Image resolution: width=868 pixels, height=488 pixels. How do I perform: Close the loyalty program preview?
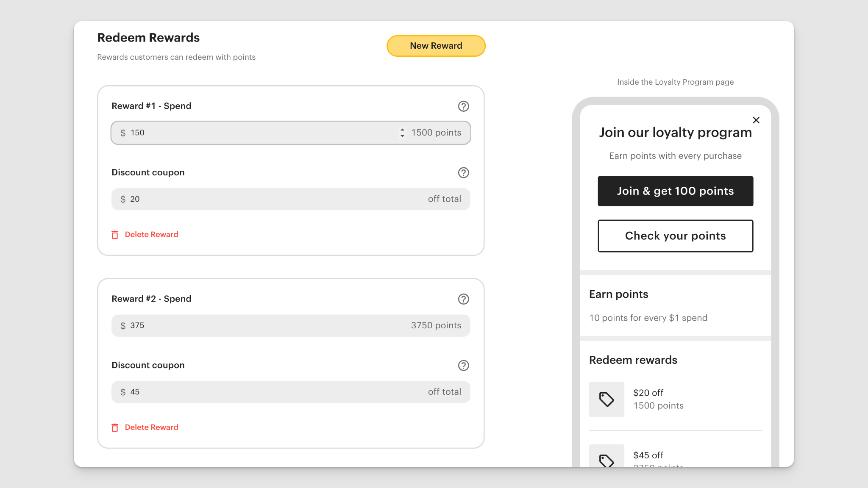(x=756, y=120)
